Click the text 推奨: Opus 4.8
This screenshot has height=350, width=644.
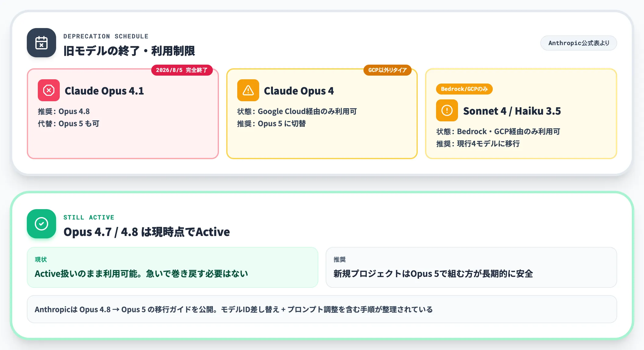click(64, 111)
